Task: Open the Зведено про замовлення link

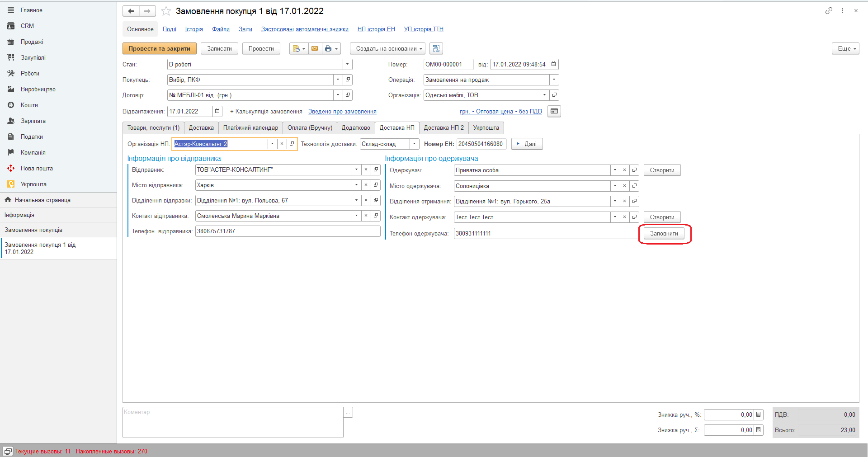Action: coord(342,112)
